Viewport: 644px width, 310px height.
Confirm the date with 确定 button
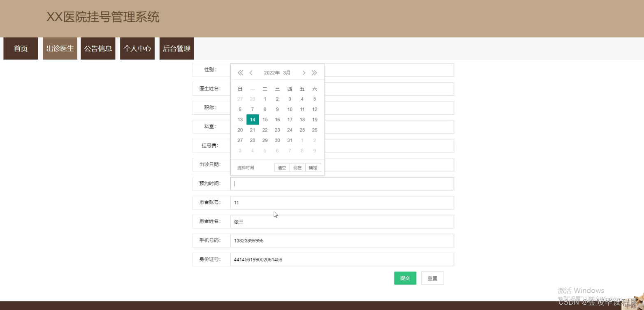click(313, 167)
